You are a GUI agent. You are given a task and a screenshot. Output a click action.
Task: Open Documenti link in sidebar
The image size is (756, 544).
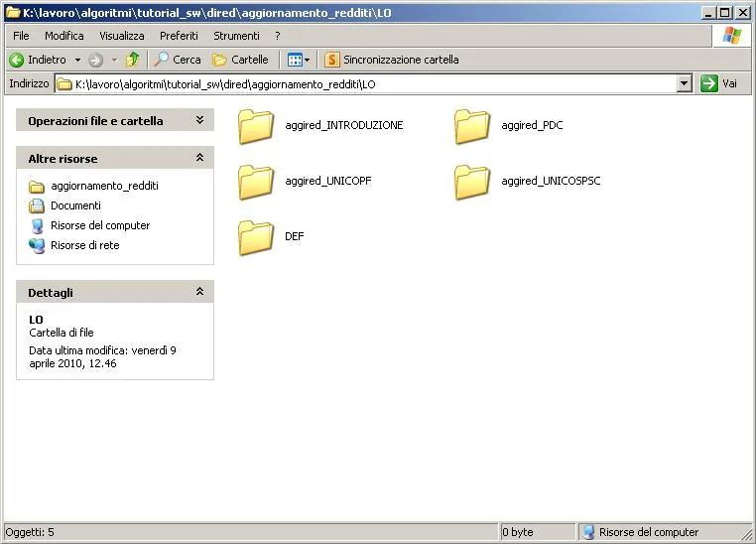(64, 205)
